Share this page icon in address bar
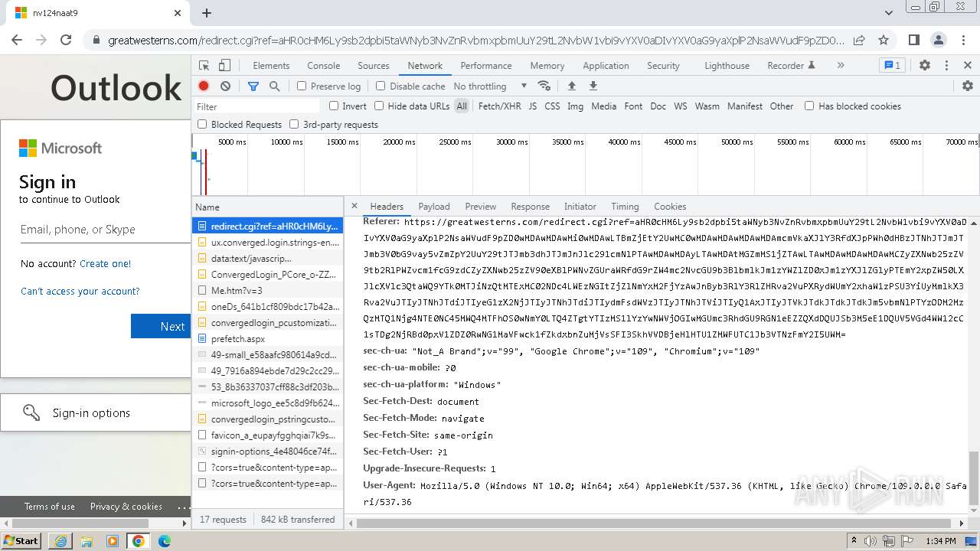Screen dimensions: 980x551 859,41
